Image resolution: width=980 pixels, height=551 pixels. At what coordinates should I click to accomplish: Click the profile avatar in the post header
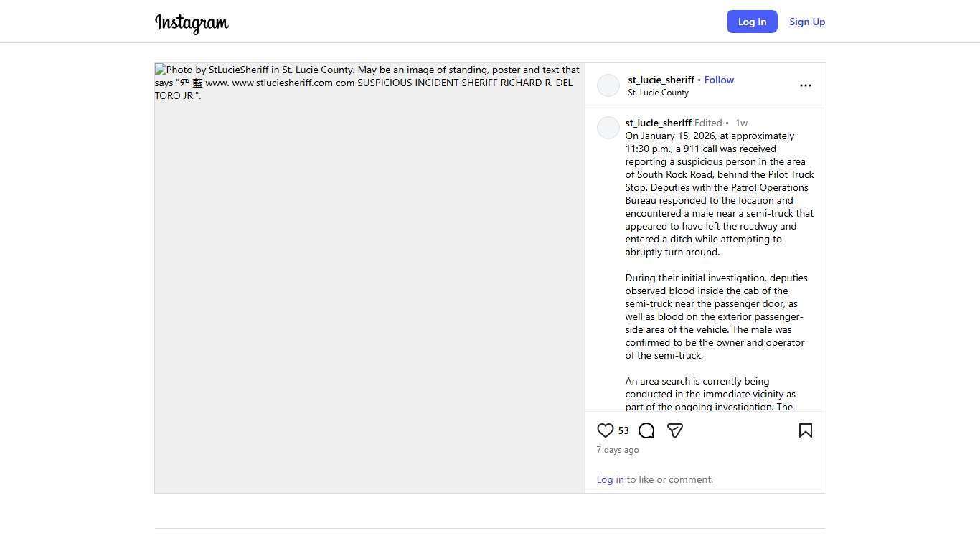click(x=608, y=85)
